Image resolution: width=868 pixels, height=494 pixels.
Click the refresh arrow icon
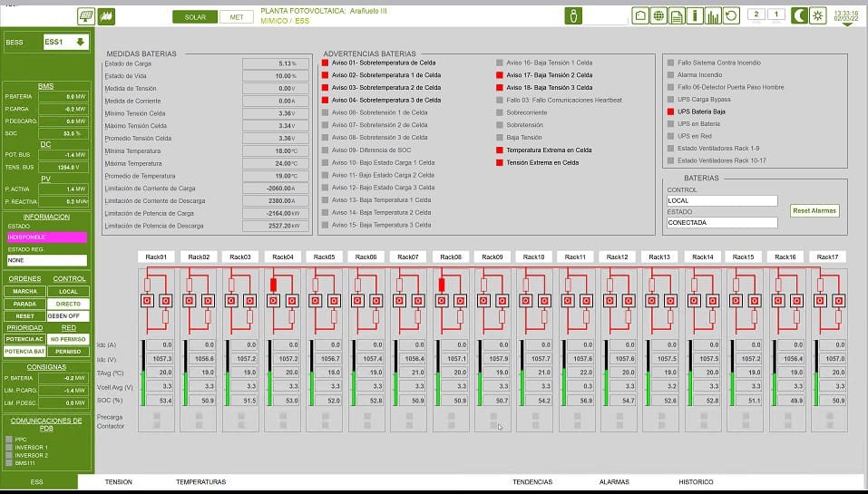pyautogui.click(x=731, y=15)
